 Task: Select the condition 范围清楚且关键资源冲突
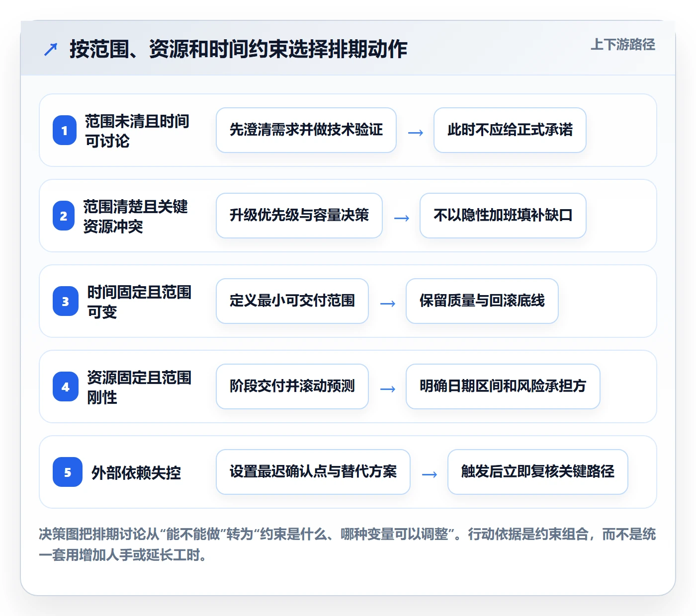pos(135,216)
